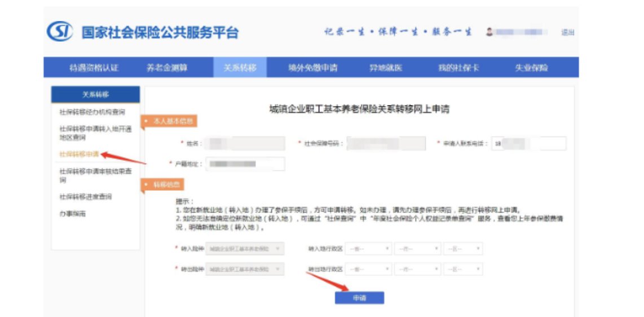Open the 转入地行政区 city dropdown
The height and width of the screenshot is (317, 644).
pyautogui.click(x=418, y=249)
